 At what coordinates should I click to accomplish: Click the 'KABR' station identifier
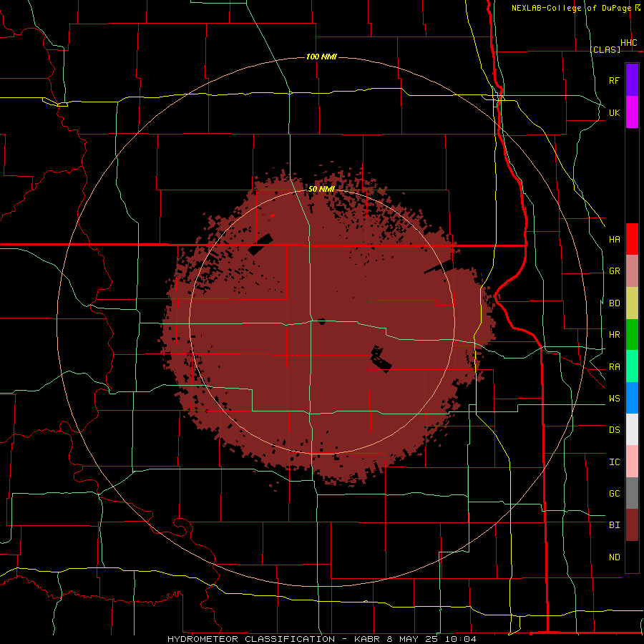tap(367, 639)
